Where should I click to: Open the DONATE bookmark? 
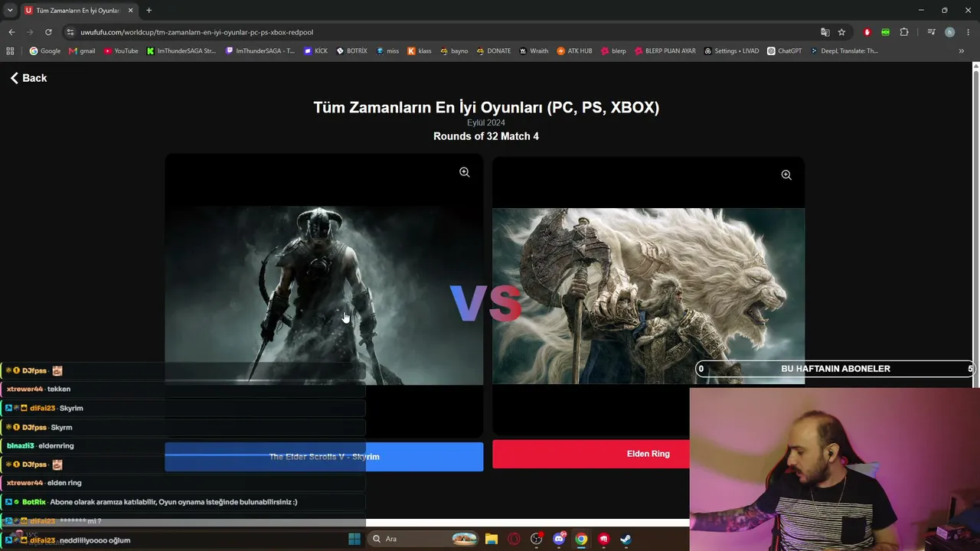492,51
